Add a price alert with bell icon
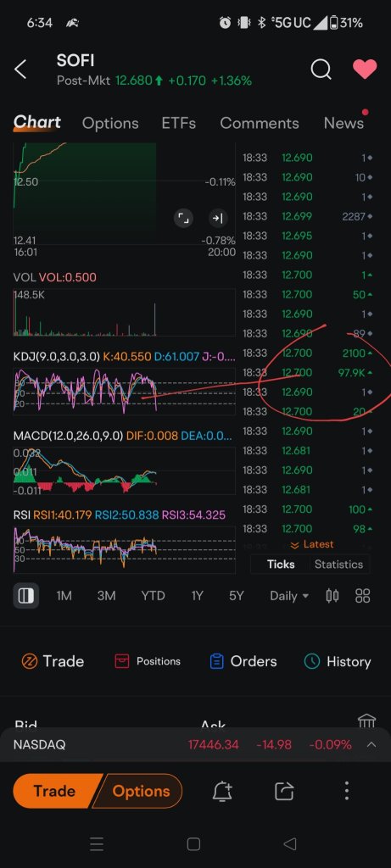391x868 pixels. click(x=222, y=791)
